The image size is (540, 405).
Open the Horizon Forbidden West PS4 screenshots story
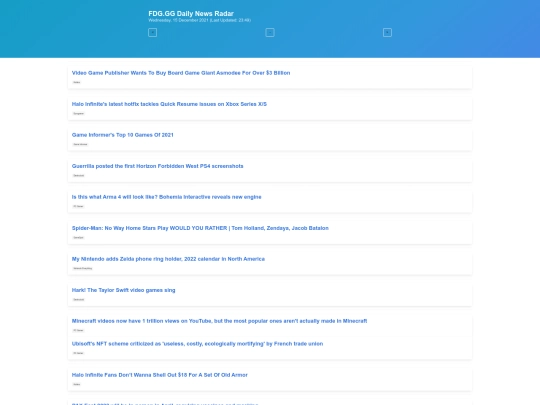pos(157,166)
